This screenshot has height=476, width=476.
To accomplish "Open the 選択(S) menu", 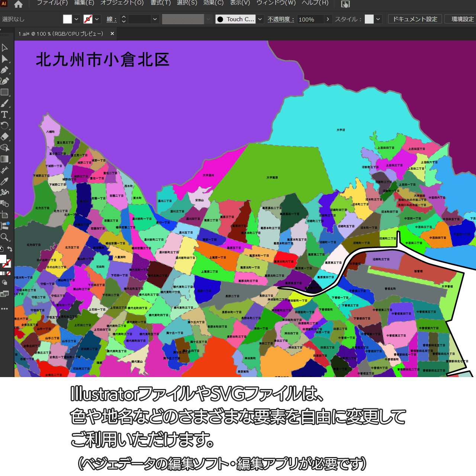I will (x=187, y=3).
